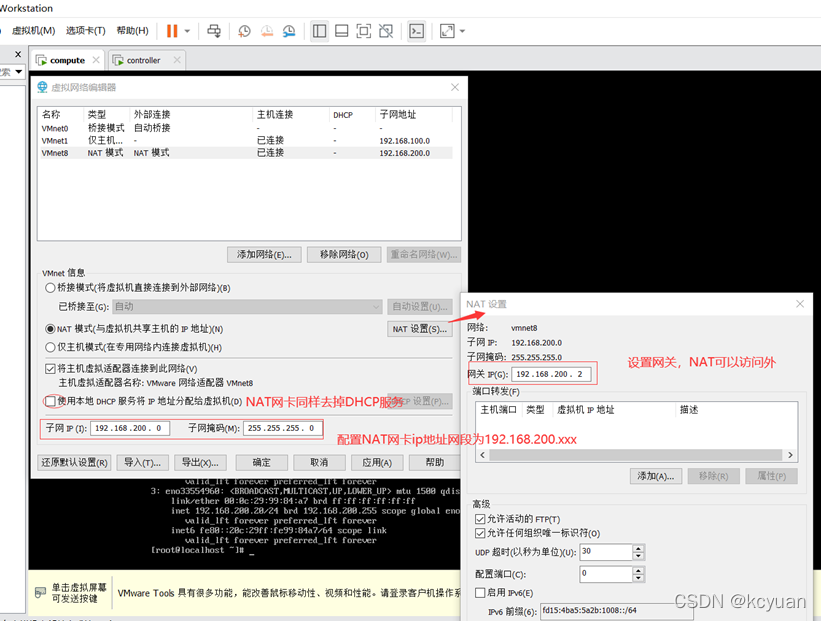Click the 导入(T)... button
Viewport: 821px width, 621px height.
(x=142, y=462)
